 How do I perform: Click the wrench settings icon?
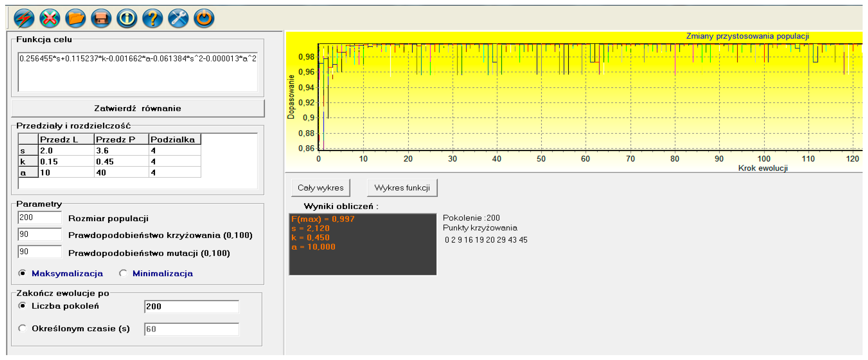click(x=178, y=18)
